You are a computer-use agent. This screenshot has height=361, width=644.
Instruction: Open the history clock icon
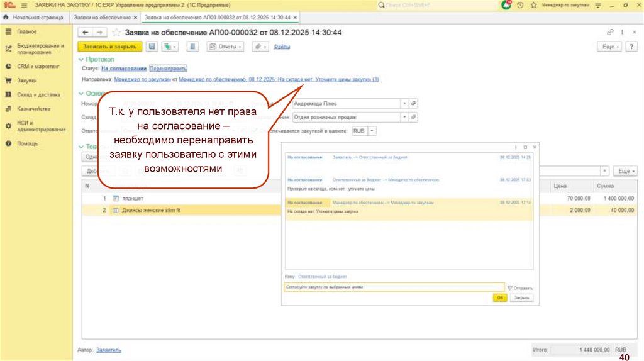tap(520, 5)
